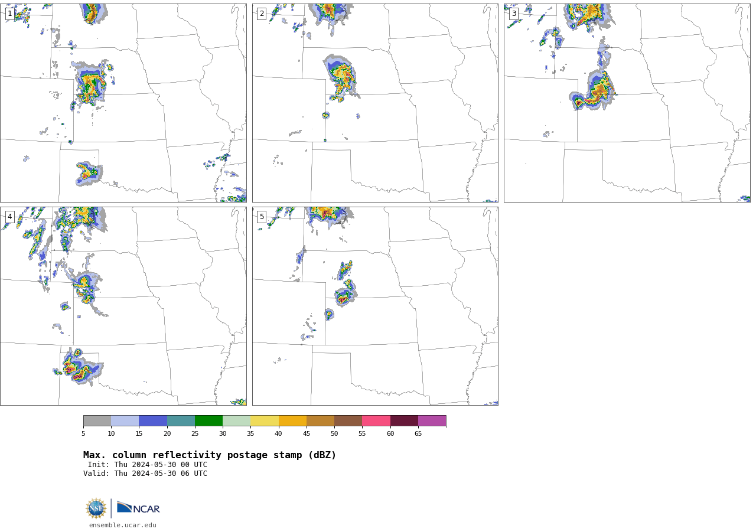This screenshot has width=756, height=532.
Task: Click the teal 20-25 dBZ swatch
Action: click(181, 421)
